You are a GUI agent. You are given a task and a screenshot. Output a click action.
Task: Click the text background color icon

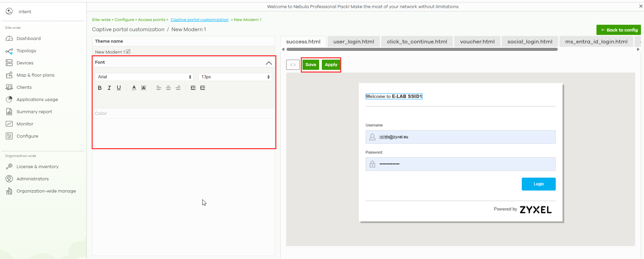(144, 88)
